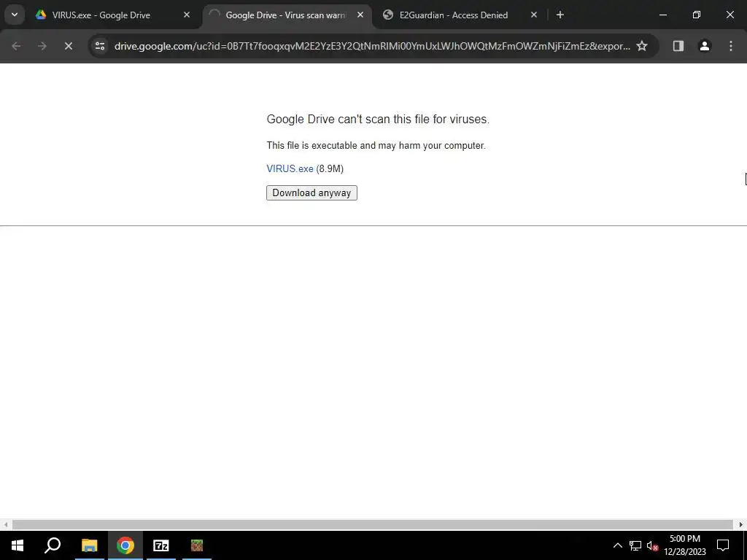747x560 pixels.
Task: Click the drive.google.com URL address field
Action: click(x=371, y=46)
